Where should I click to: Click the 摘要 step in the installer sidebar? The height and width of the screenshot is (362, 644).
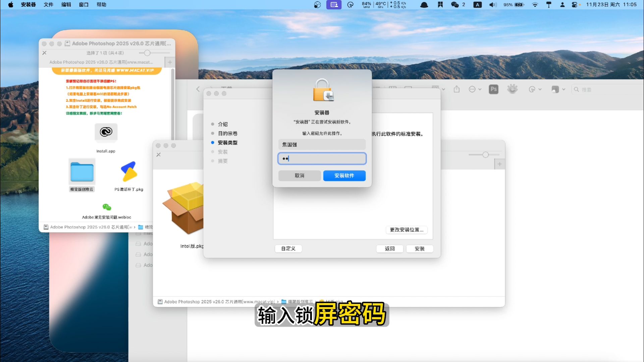pos(223,161)
